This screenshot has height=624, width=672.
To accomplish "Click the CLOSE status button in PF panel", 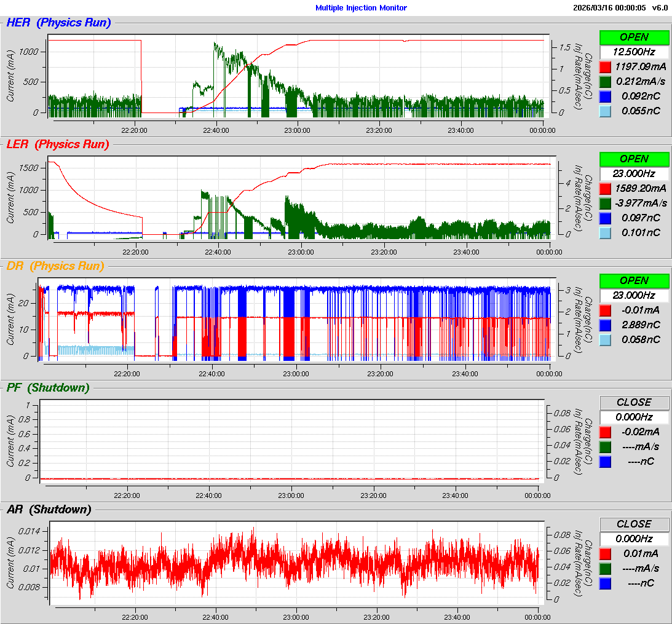I will click(x=634, y=402).
